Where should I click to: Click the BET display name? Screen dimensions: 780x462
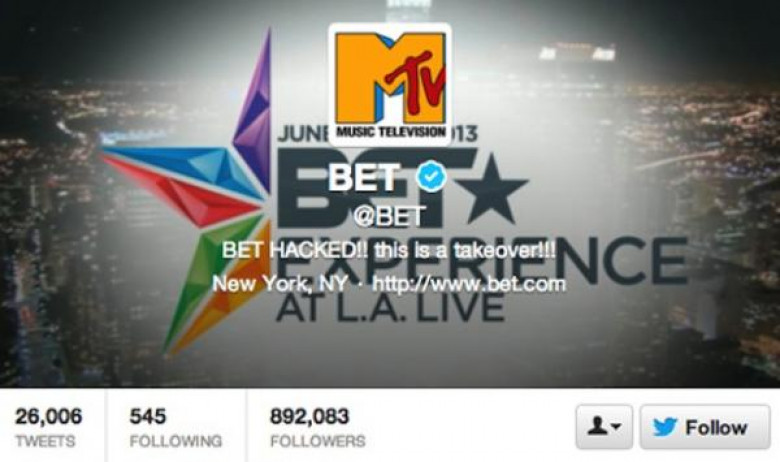(364, 177)
